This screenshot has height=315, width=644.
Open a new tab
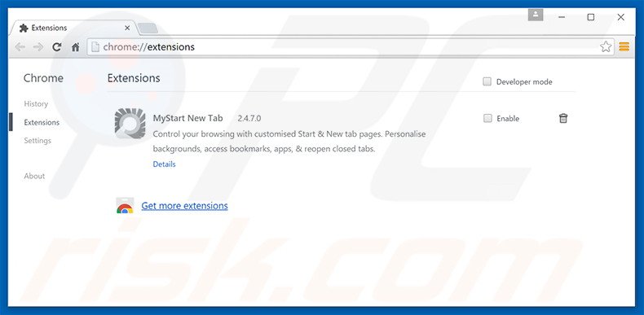(148, 28)
